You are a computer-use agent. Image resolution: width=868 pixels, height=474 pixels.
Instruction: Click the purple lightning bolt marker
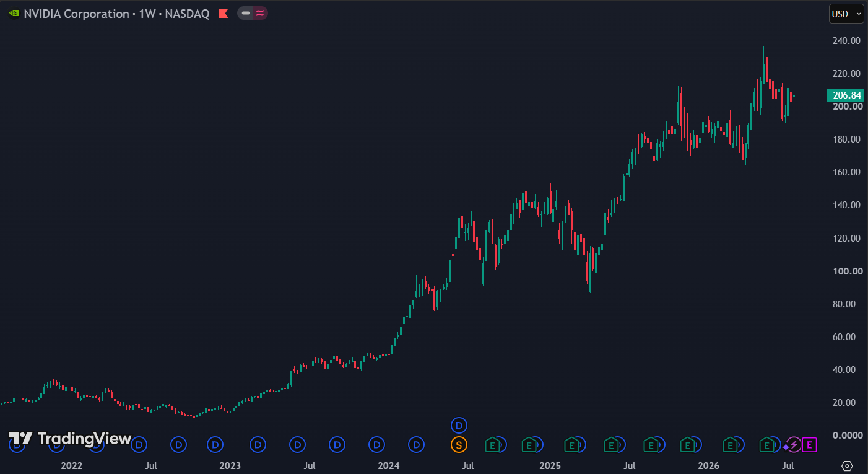793,444
